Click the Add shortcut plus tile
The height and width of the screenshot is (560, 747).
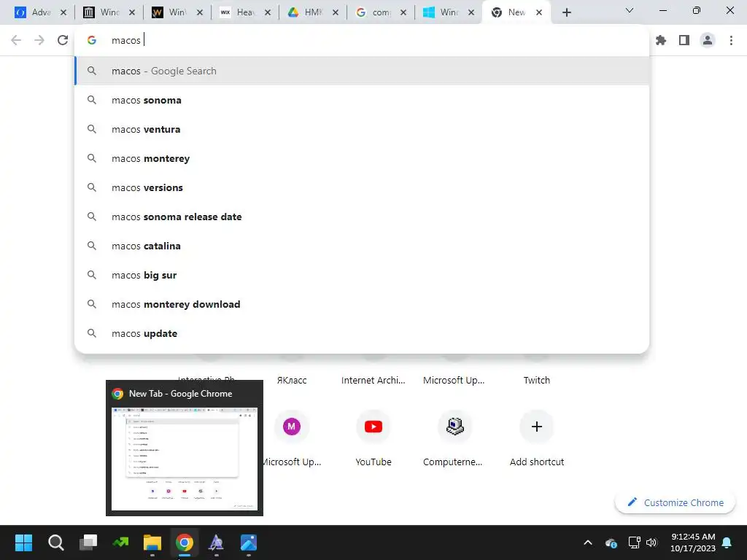coord(536,427)
